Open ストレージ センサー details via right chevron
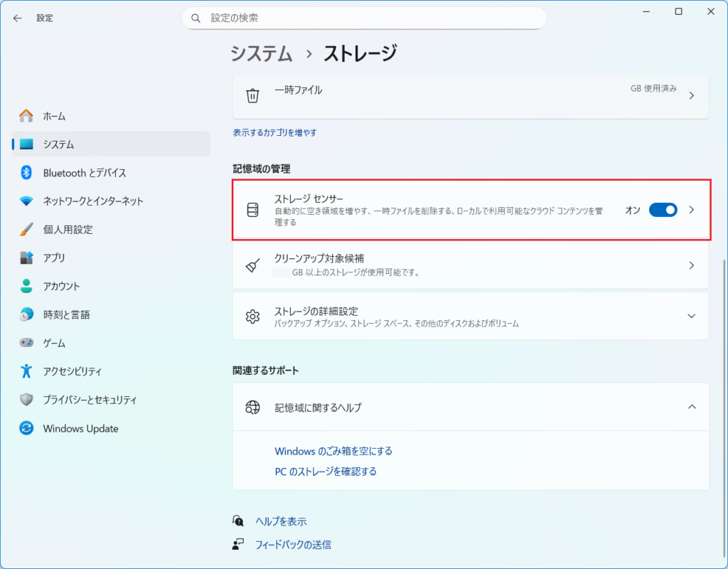Screen dimensions: 728x569 [692, 210]
